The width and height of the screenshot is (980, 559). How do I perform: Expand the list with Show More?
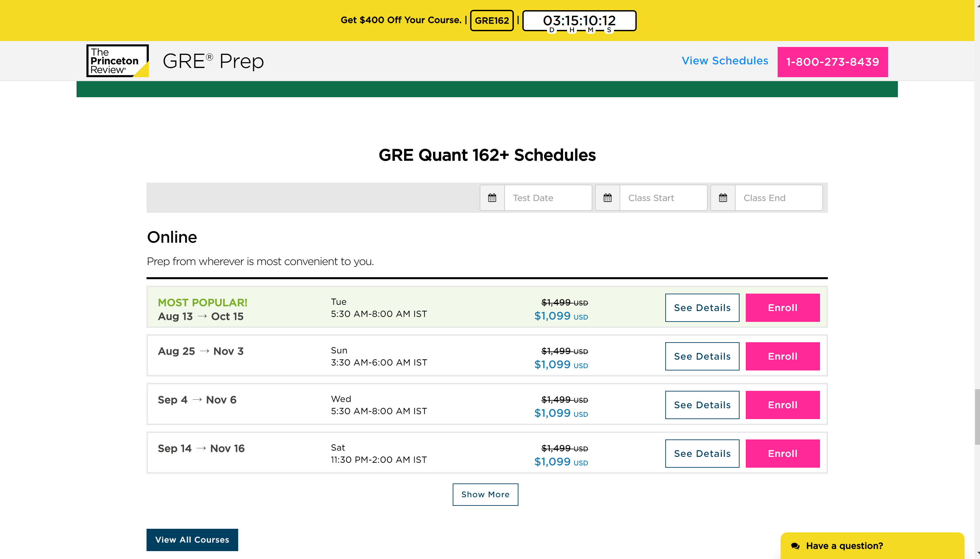tap(485, 494)
